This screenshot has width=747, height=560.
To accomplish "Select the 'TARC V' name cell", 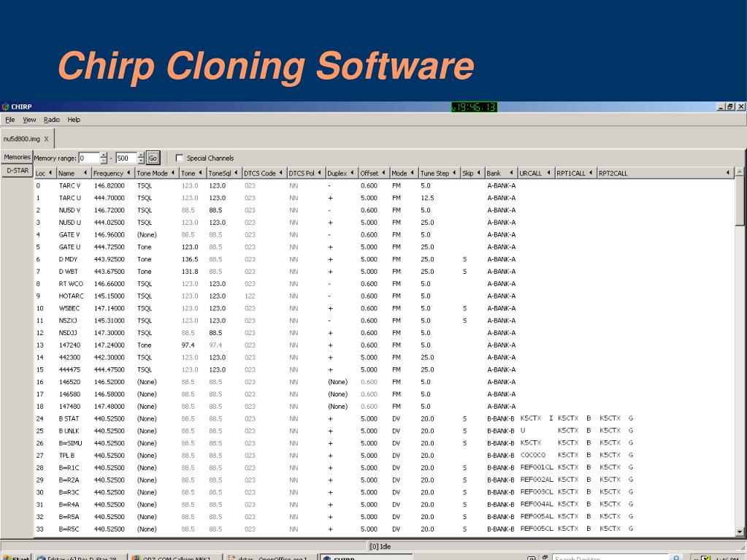I will pos(69,185).
